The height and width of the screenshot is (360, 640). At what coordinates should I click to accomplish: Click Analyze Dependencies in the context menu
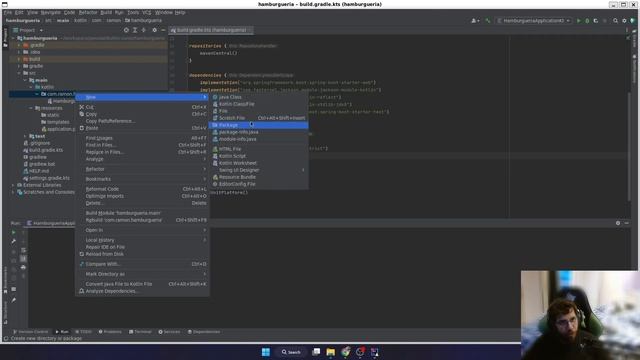point(142,291)
